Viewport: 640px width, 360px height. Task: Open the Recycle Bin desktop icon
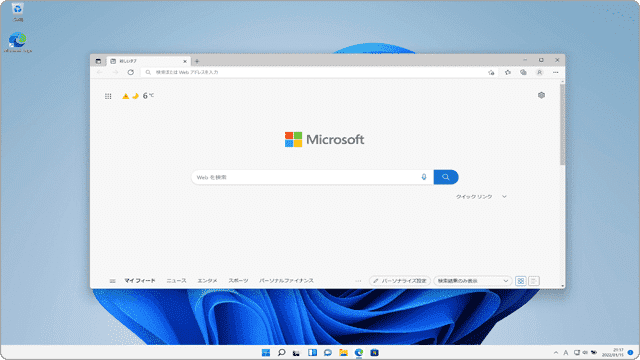pyautogui.click(x=18, y=12)
